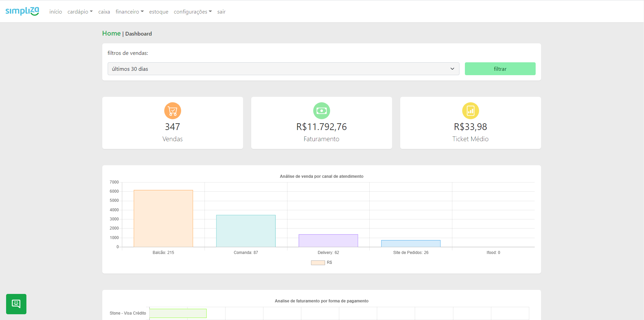The image size is (644, 320).
Task: Click the Faturamento card label
Action: [322, 139]
